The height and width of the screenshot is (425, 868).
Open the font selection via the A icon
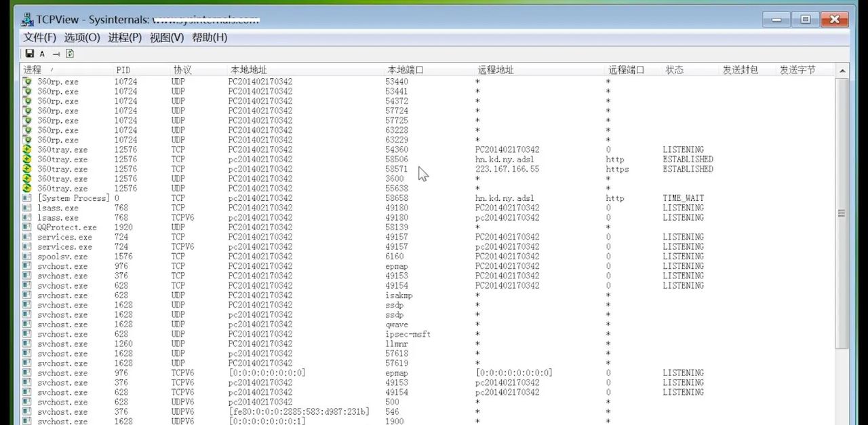click(41, 53)
